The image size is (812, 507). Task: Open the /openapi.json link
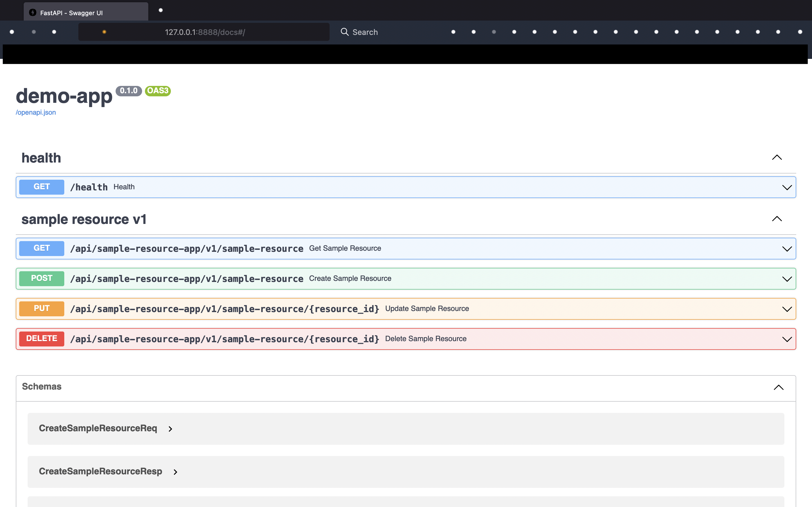click(36, 113)
